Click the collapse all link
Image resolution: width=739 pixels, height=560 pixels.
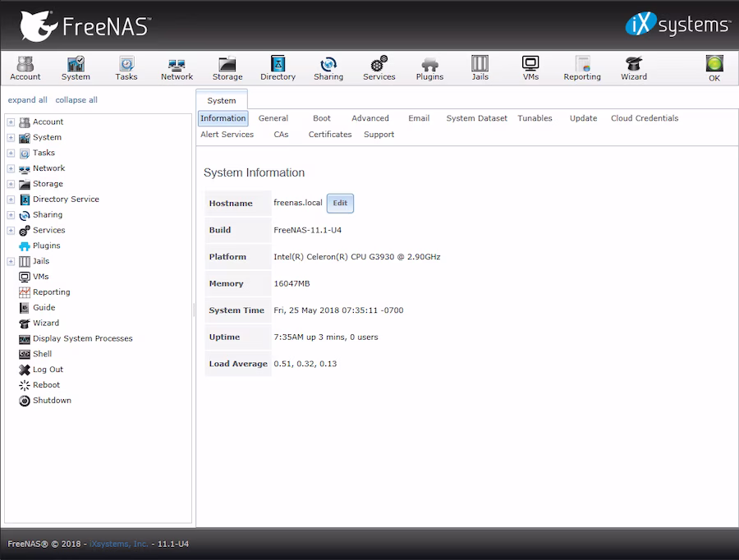point(76,100)
